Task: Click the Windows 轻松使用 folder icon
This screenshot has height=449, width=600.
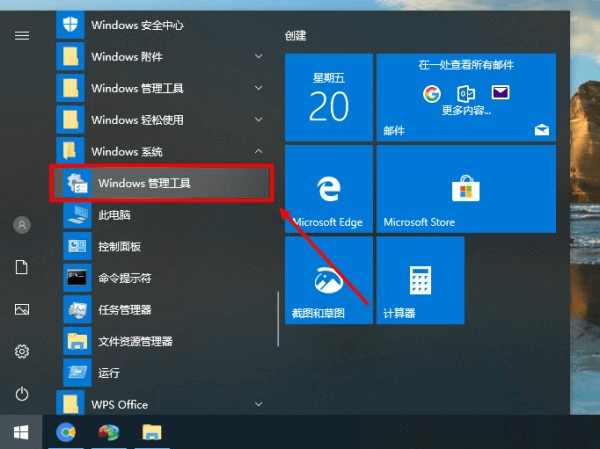Action: tap(70, 120)
